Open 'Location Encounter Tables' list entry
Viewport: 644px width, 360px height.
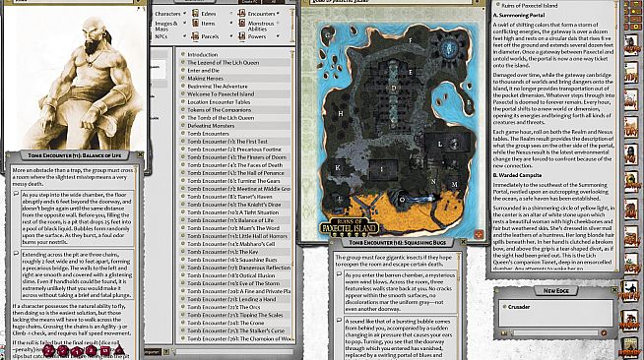pyautogui.click(x=236, y=101)
